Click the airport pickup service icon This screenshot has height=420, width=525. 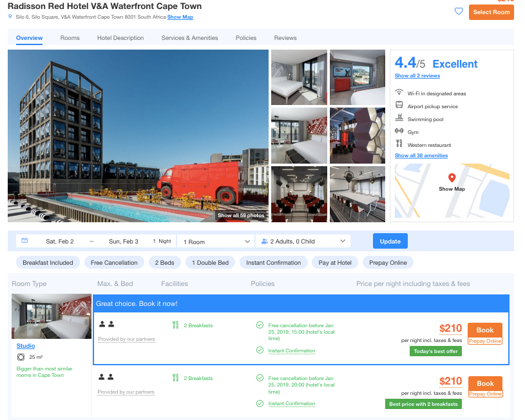[399, 106]
